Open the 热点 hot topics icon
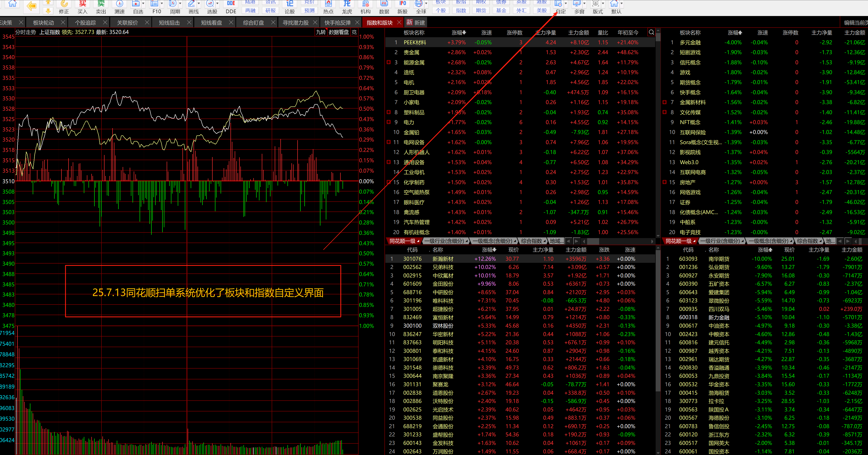 pyautogui.click(x=328, y=7)
